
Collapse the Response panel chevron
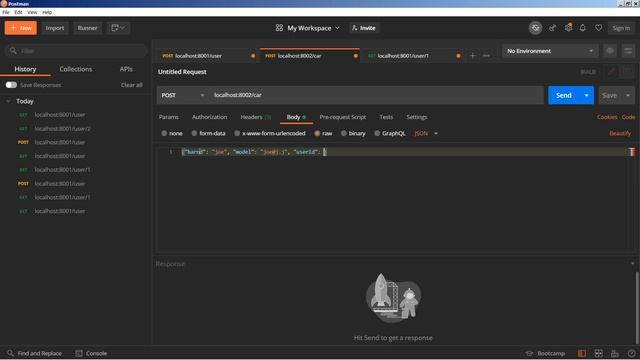click(x=633, y=264)
